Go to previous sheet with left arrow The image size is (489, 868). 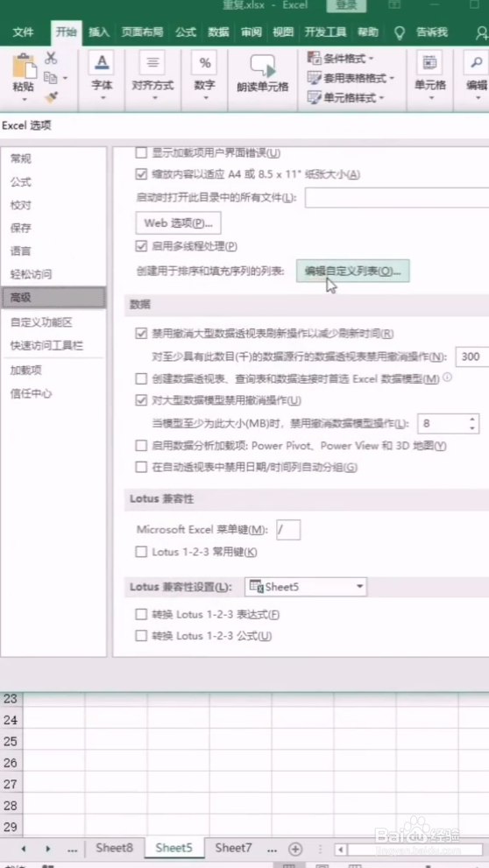(x=24, y=849)
